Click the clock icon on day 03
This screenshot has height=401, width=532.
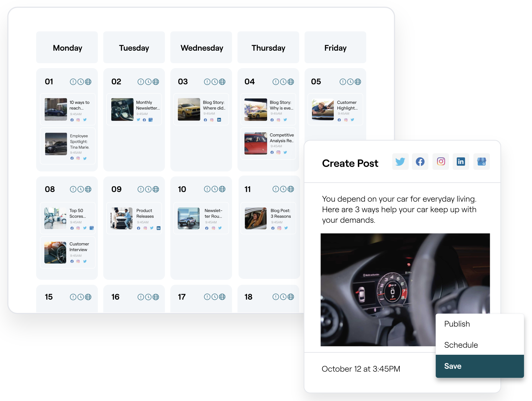point(215,82)
